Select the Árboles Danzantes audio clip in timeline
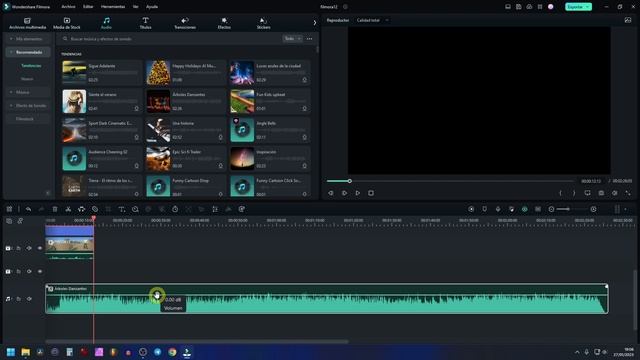This screenshot has width=640, height=360. pos(327,299)
